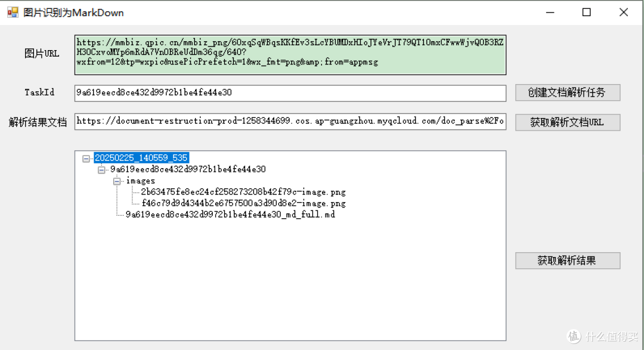
Task: Select the images tree node
Action: 141,181
